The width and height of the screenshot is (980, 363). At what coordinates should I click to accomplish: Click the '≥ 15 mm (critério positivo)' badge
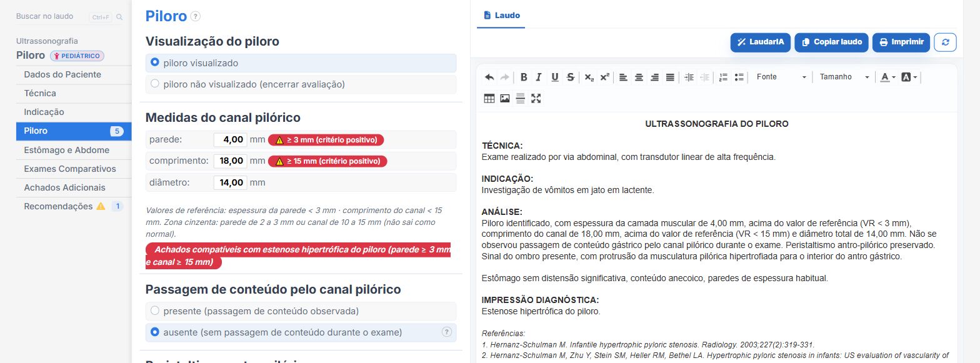pos(327,161)
